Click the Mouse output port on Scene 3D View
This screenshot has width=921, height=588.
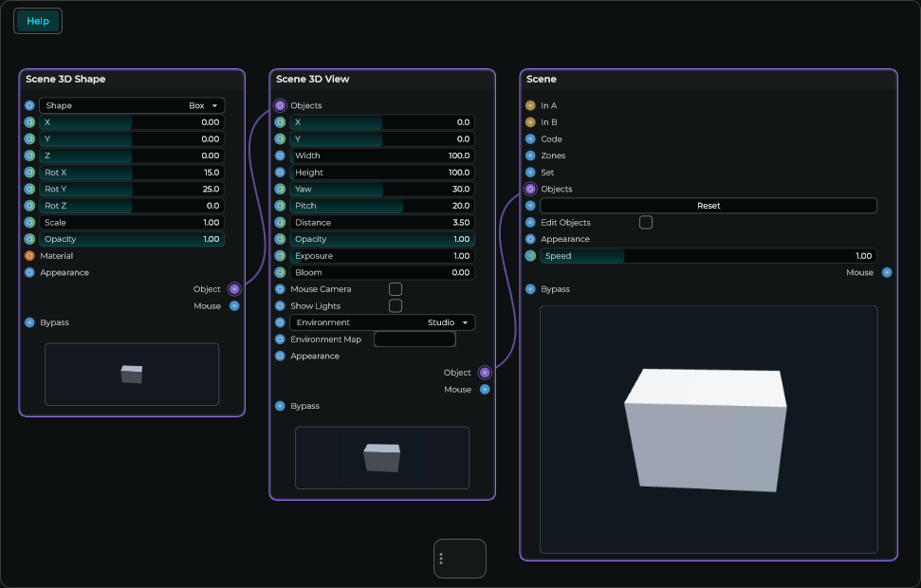(485, 390)
